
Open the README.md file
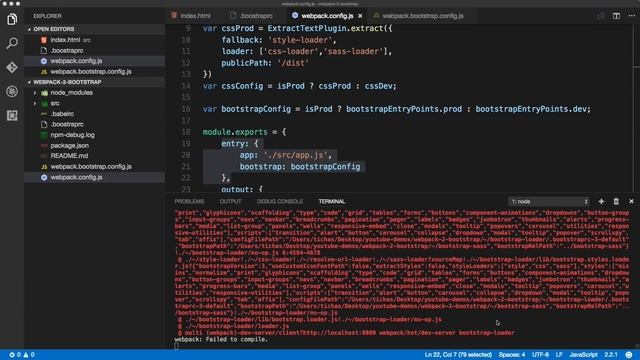tap(69, 156)
